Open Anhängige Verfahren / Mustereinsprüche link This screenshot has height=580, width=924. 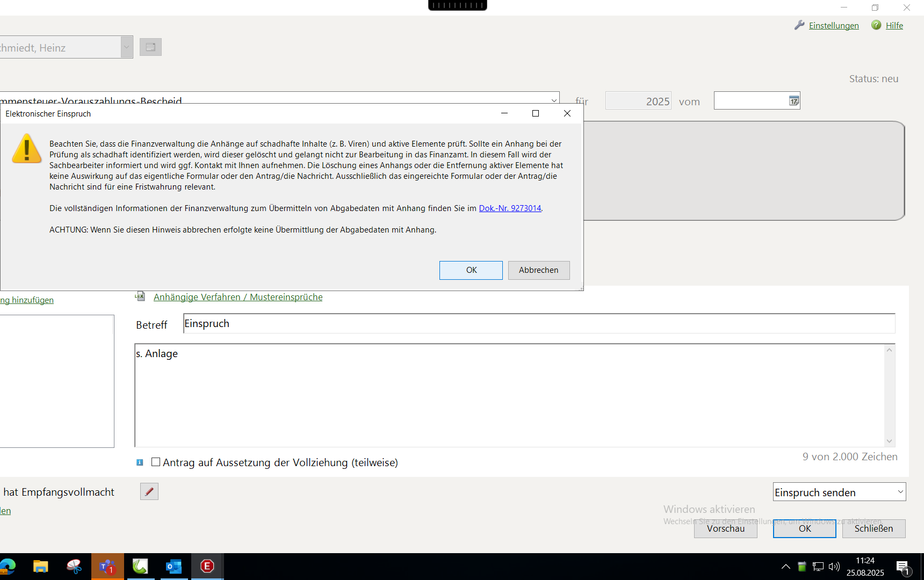238,297
